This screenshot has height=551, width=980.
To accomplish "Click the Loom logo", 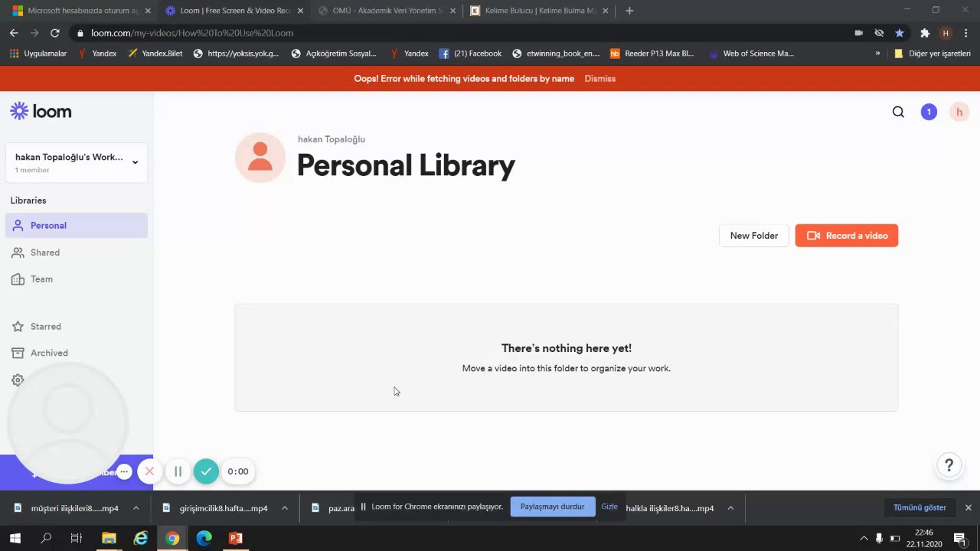I will coord(41,111).
